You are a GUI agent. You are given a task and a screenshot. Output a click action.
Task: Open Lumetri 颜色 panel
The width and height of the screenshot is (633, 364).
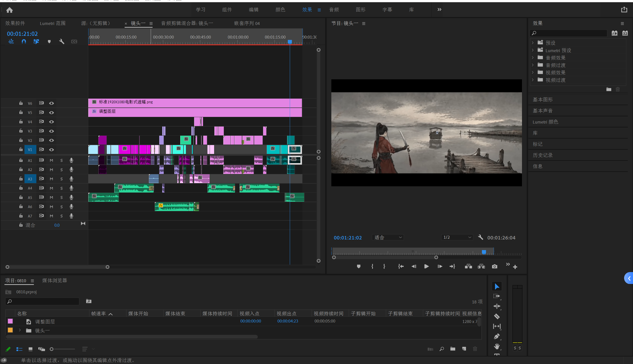point(545,122)
